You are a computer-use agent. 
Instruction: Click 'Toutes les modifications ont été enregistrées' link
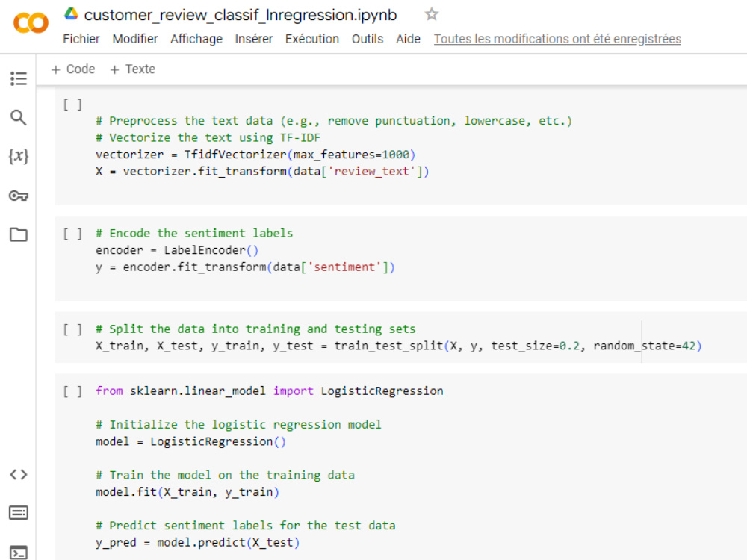tap(557, 39)
